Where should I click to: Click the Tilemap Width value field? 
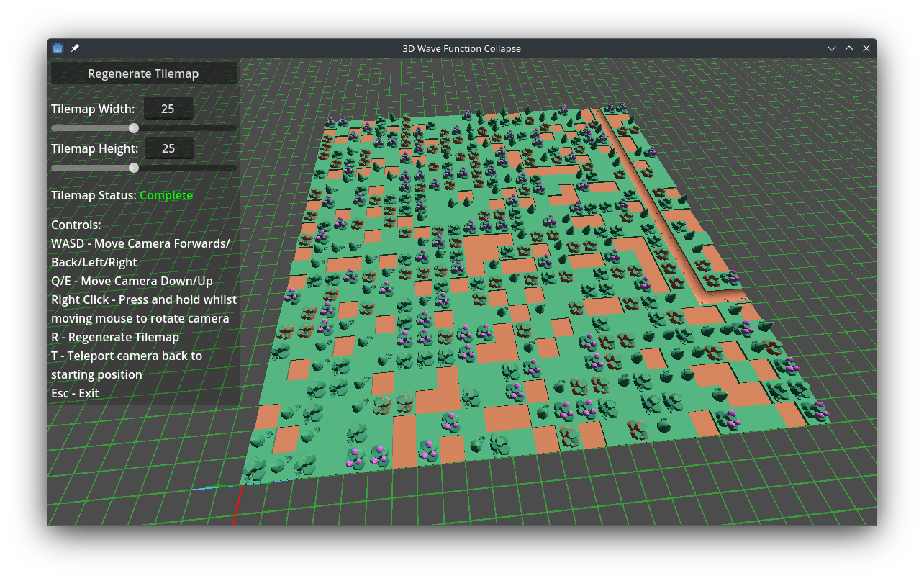168,109
